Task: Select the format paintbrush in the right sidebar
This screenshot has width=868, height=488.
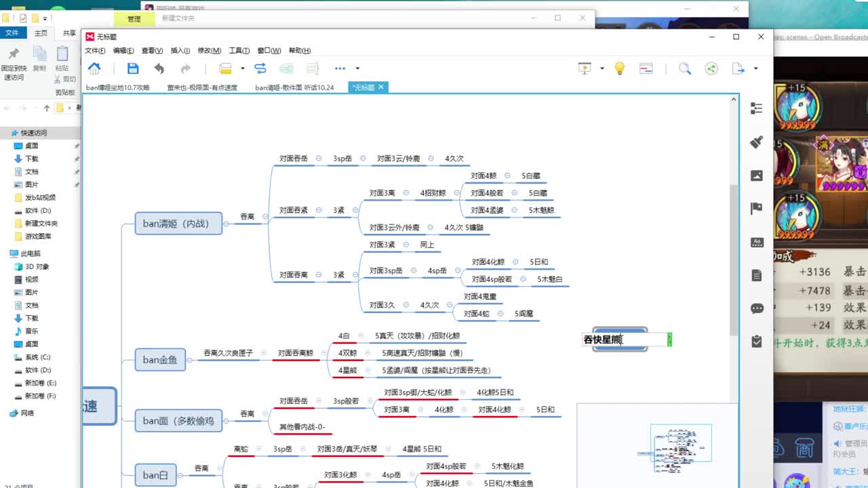Action: pyautogui.click(x=757, y=142)
